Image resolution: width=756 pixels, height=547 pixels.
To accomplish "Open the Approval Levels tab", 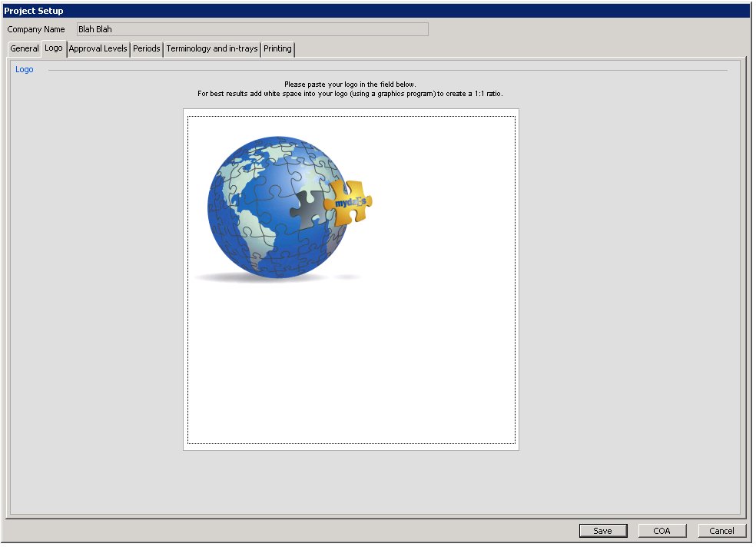I will click(x=98, y=48).
